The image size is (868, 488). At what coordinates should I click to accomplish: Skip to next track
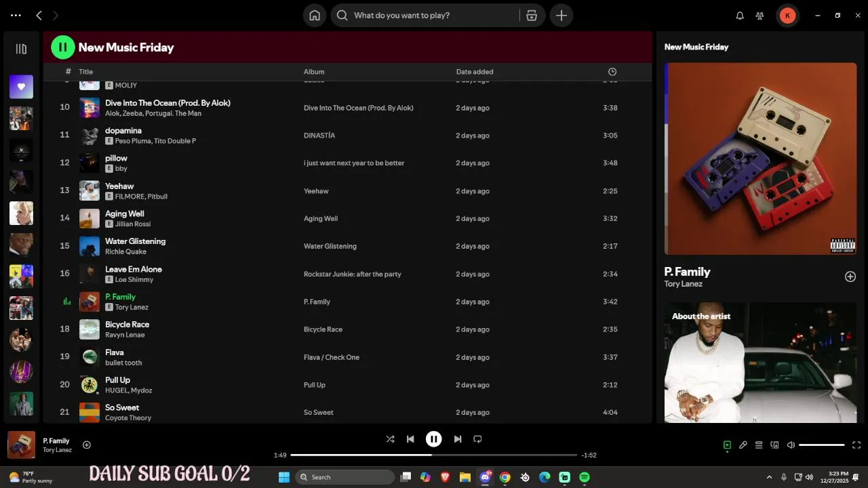coord(458,439)
